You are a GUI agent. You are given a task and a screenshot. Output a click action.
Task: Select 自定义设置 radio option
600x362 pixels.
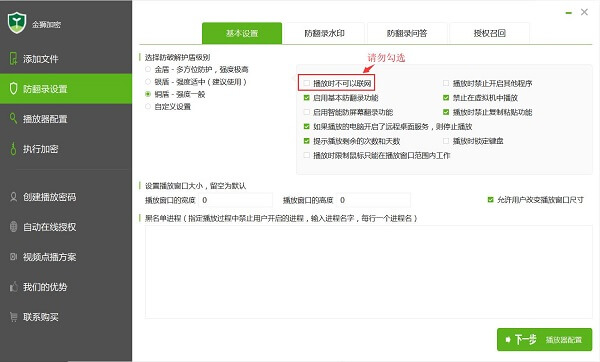(x=148, y=106)
